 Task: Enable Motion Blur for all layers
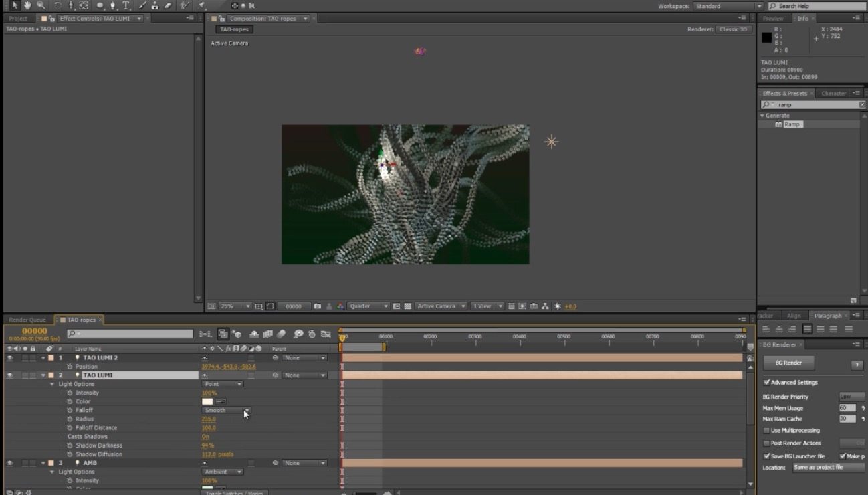click(282, 334)
